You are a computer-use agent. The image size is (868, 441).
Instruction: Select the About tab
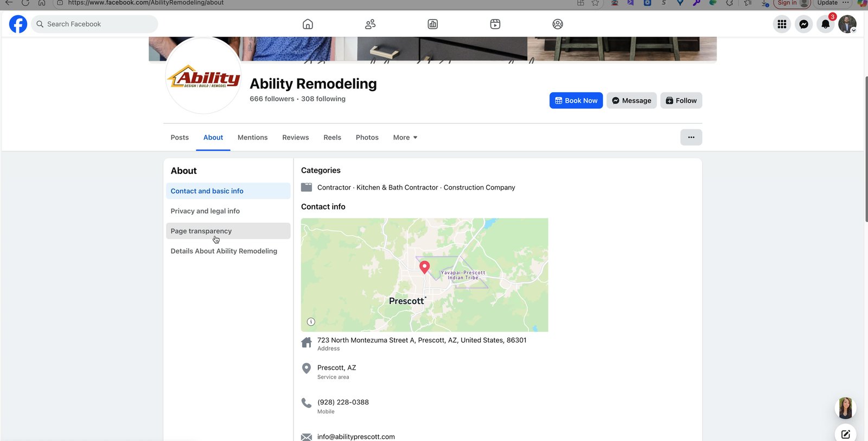[213, 137]
